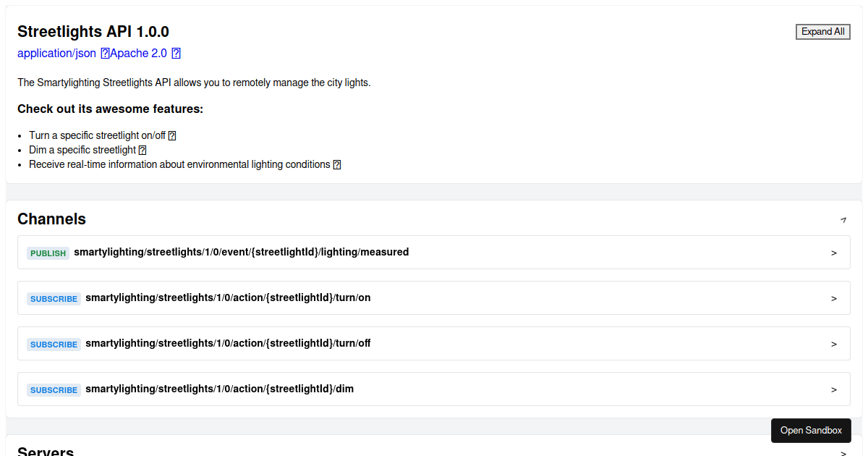Open the Sandbox

pyautogui.click(x=811, y=430)
